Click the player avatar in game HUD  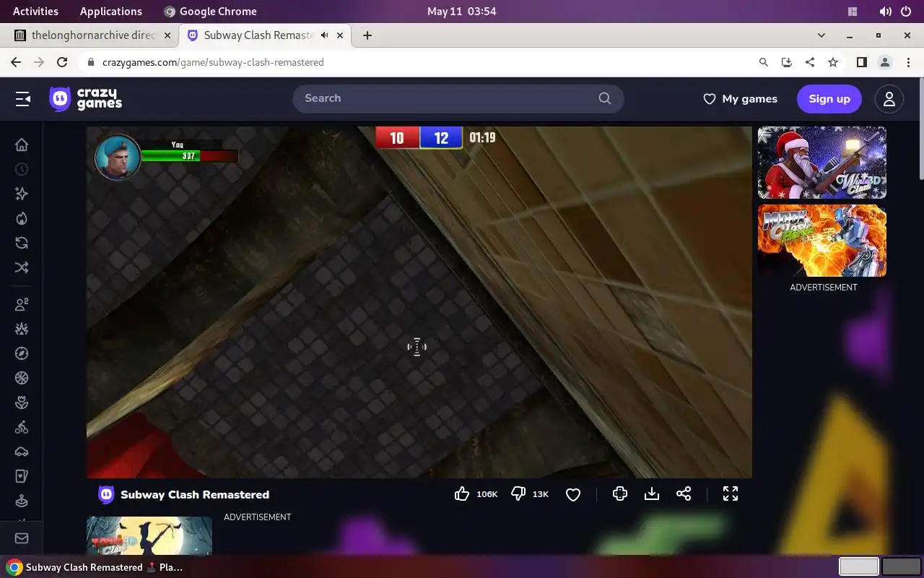pyautogui.click(x=118, y=157)
